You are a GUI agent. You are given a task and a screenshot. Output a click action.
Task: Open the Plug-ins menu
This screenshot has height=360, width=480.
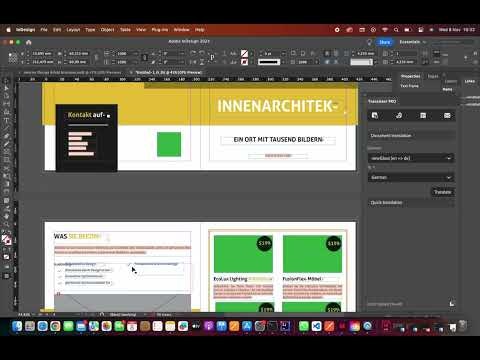[160, 30]
